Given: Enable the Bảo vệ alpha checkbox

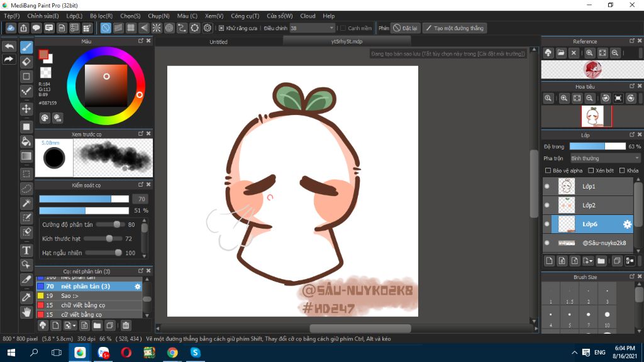Looking at the screenshot, I should pyautogui.click(x=548, y=170).
